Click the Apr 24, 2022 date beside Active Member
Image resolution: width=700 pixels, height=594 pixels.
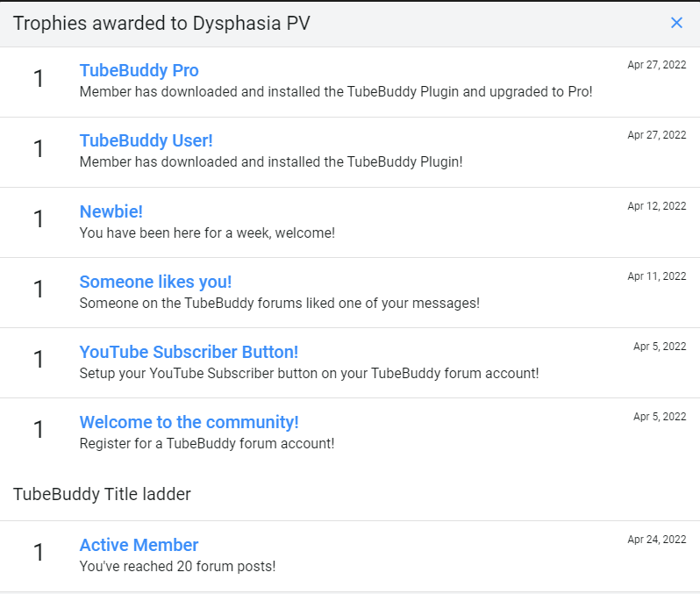pos(656,540)
